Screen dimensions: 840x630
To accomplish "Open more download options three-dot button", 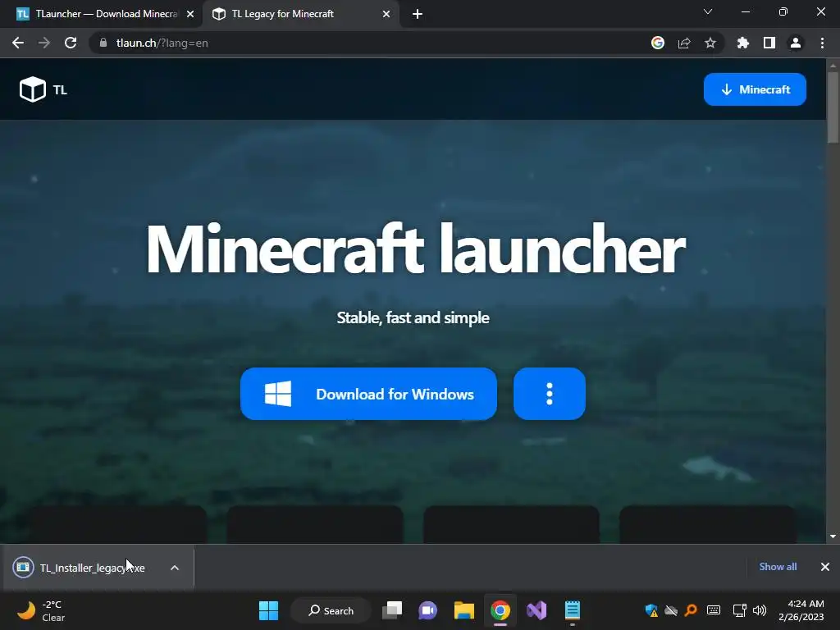I will coord(549,394).
